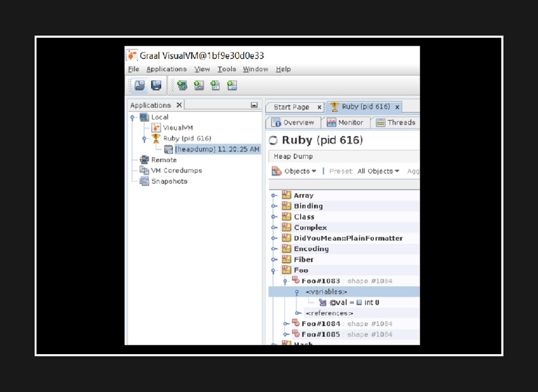Minimize the Applications panel
Viewport: 538px width, 392px height.
click(254, 105)
